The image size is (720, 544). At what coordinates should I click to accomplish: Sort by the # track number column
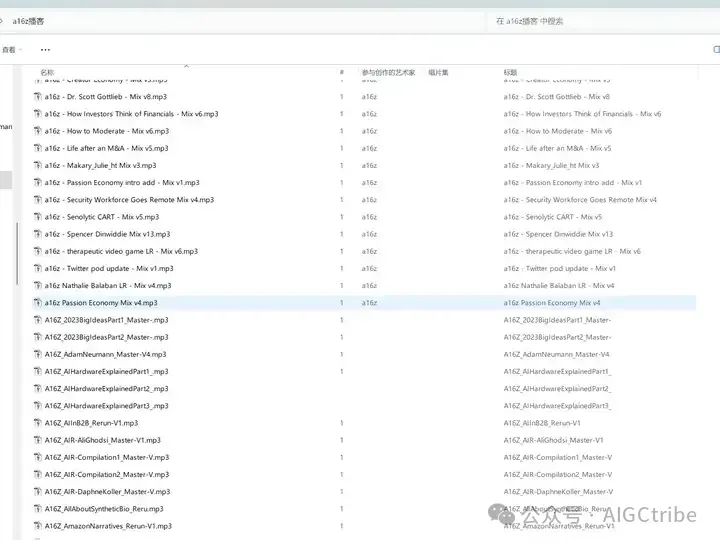click(x=342, y=72)
